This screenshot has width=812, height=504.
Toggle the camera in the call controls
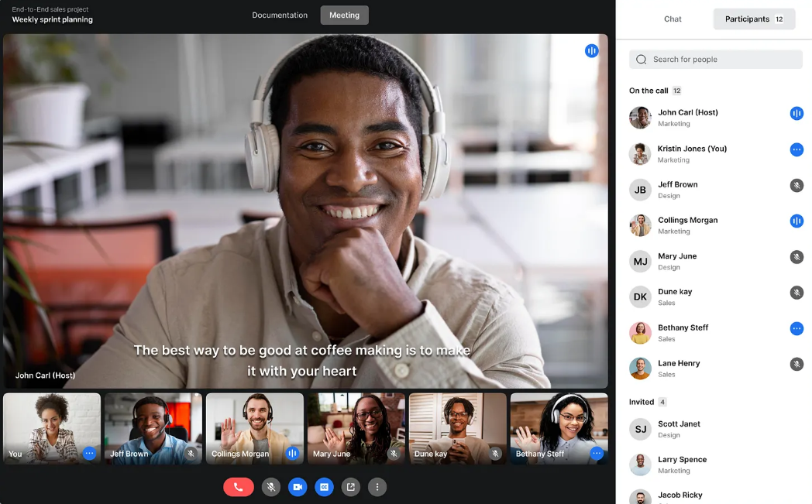point(298,487)
